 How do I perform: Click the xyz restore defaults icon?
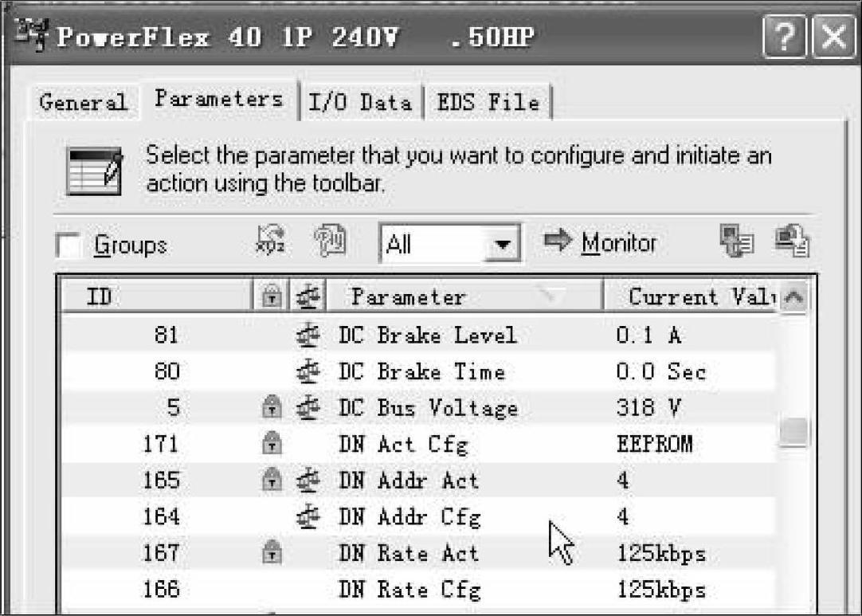271,240
